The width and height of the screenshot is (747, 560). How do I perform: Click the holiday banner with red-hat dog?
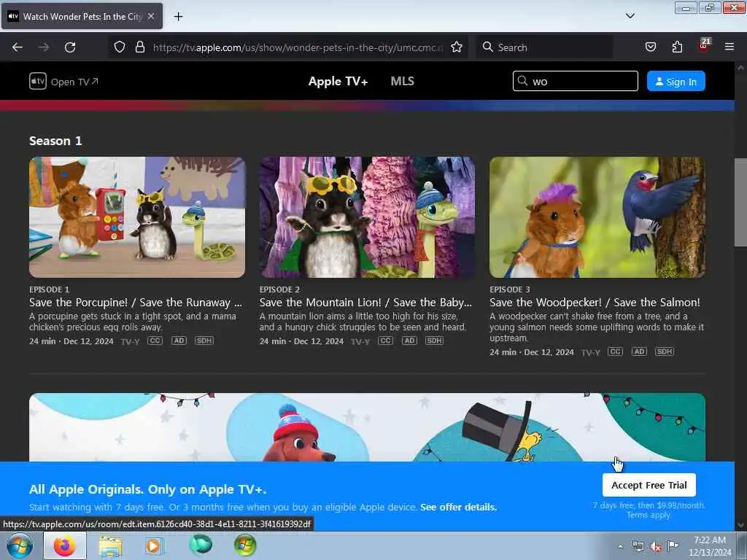point(368,427)
